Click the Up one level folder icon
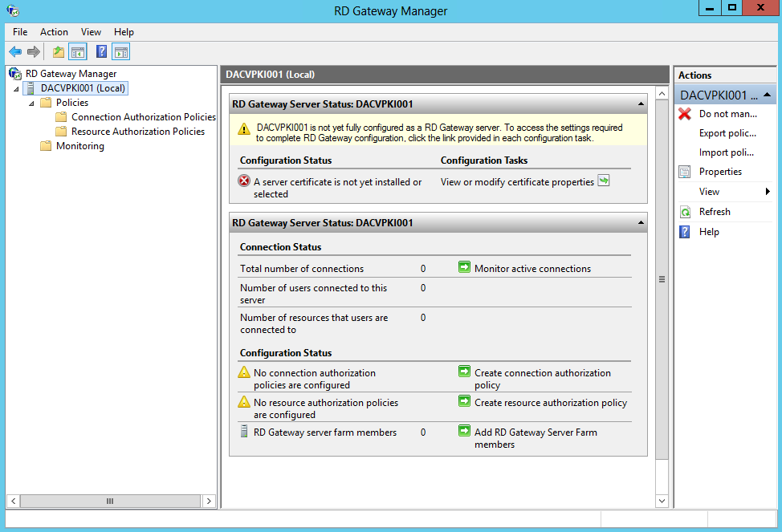The width and height of the screenshot is (782, 532). pyautogui.click(x=59, y=51)
